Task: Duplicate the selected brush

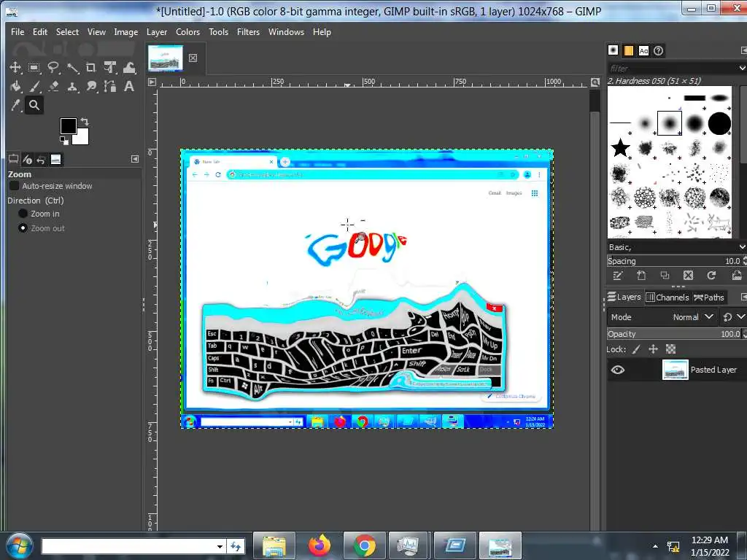Action: [x=665, y=275]
